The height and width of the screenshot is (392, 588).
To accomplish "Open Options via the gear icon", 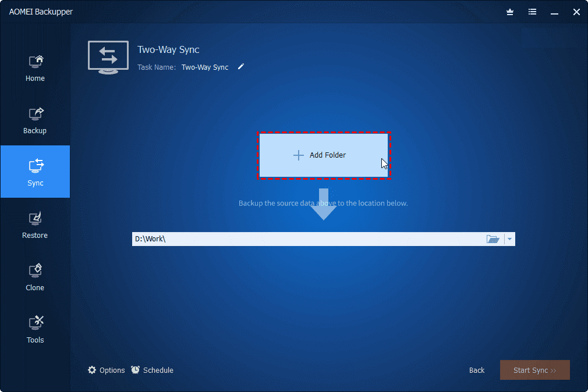I will pyautogui.click(x=91, y=370).
